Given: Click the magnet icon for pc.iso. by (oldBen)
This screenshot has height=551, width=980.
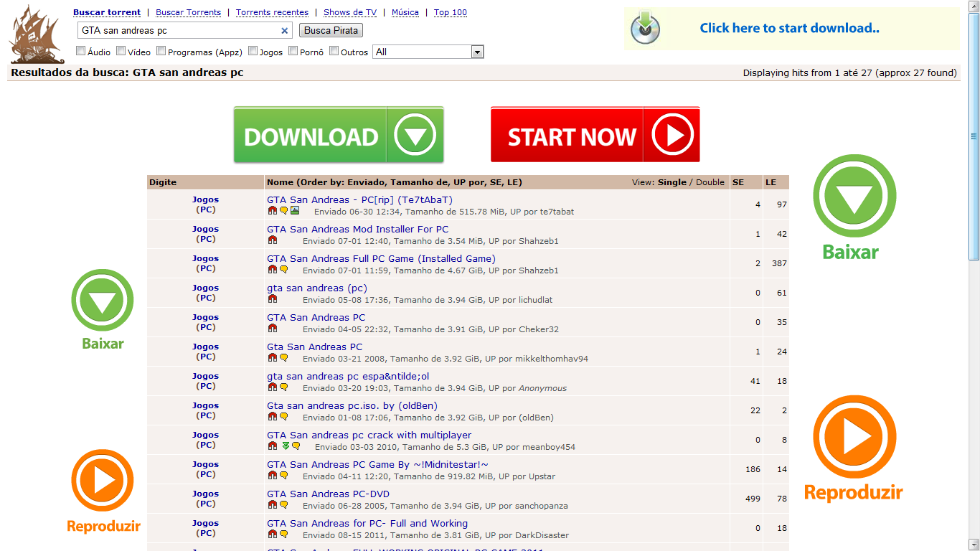Looking at the screenshot, I should click(x=272, y=417).
